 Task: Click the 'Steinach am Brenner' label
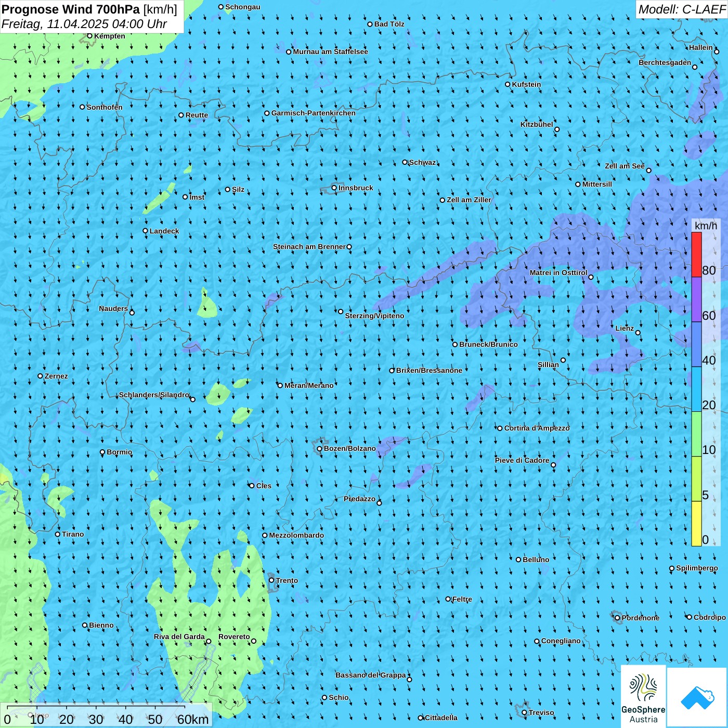pyautogui.click(x=309, y=246)
